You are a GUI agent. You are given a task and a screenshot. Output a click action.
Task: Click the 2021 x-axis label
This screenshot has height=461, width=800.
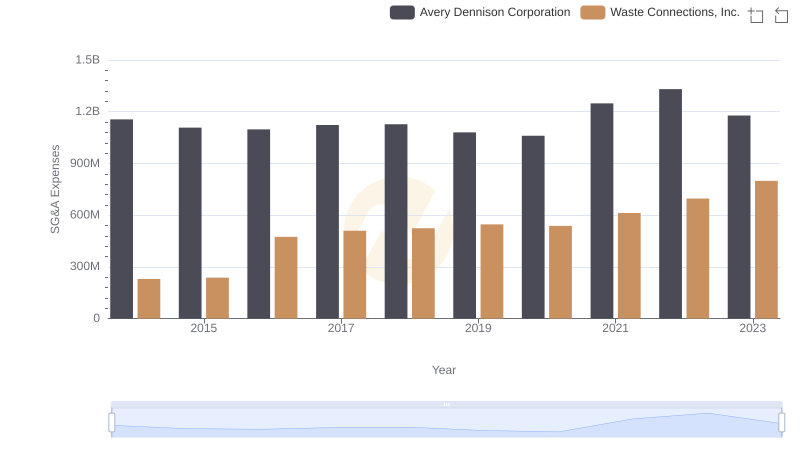[615, 328]
